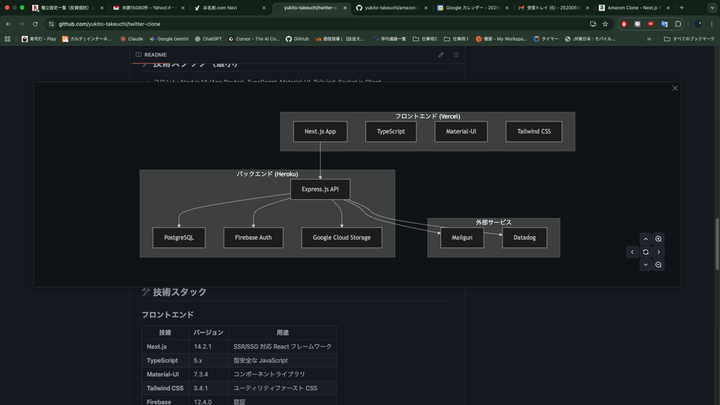
Task: Reset the diagram view to default
Action: coord(646,252)
